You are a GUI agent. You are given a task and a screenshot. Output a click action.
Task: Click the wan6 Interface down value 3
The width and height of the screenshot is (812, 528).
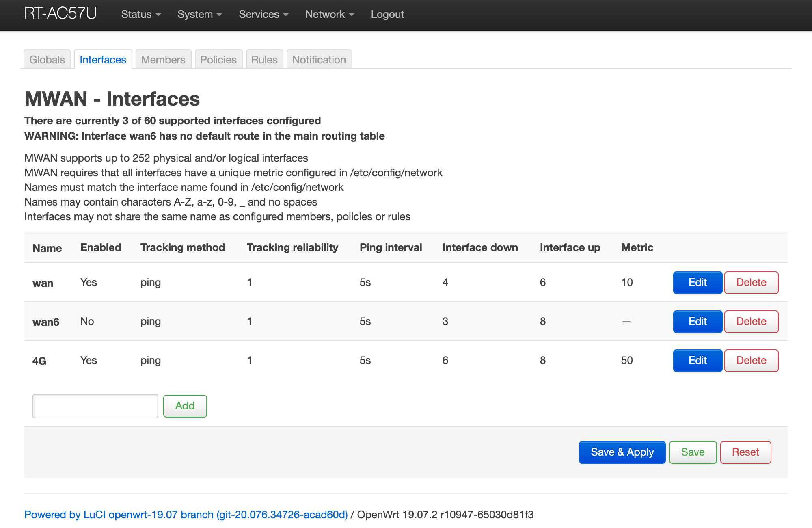coord(445,321)
